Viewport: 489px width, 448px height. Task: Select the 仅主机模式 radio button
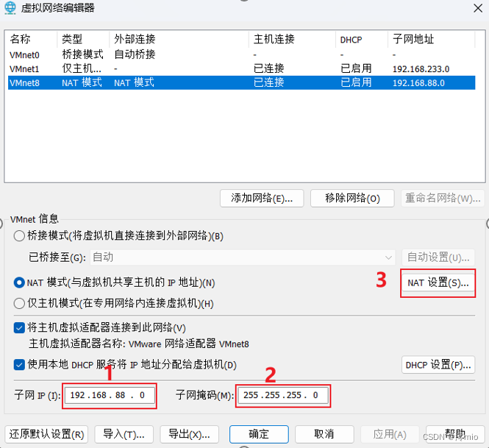[x=19, y=303]
